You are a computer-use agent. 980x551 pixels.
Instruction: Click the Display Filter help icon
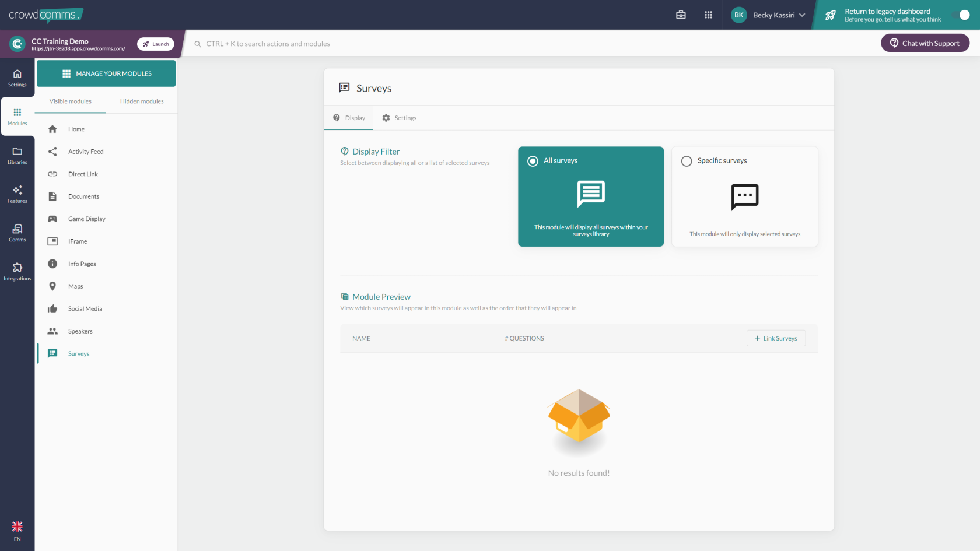tap(345, 151)
